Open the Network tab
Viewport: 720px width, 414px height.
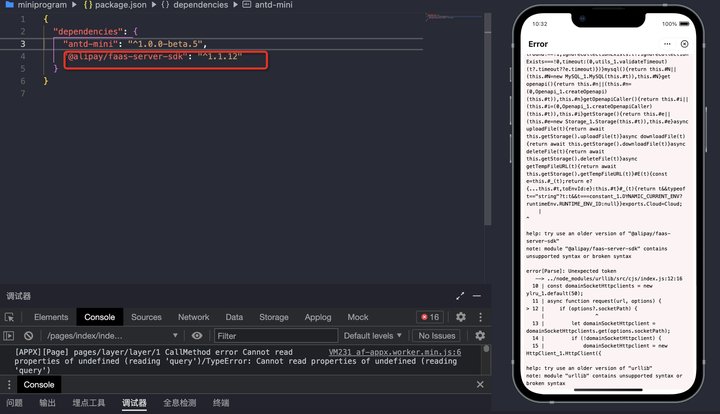[193, 317]
